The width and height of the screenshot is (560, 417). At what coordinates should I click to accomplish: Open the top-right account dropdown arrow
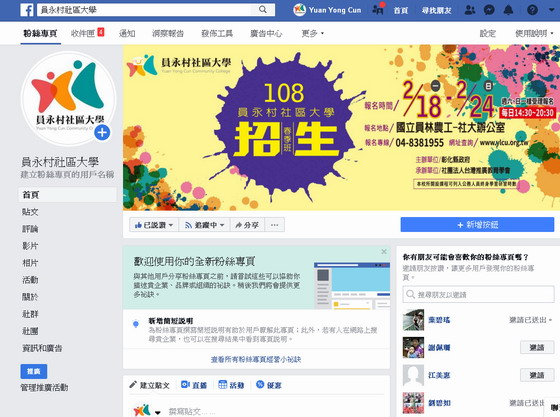[x=551, y=10]
